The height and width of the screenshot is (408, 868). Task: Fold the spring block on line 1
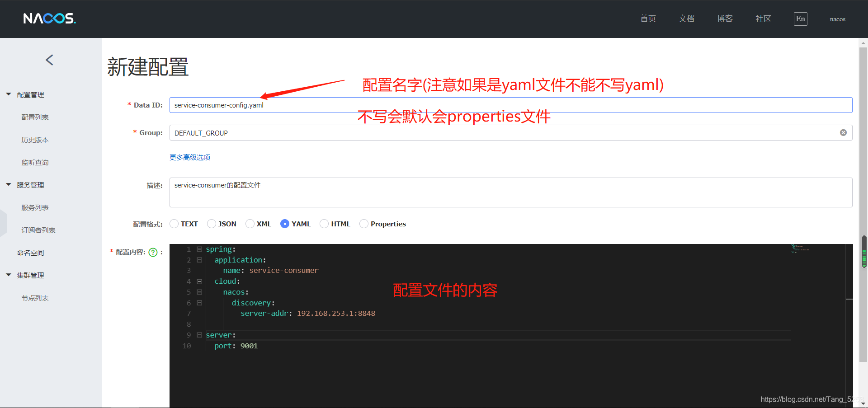(x=199, y=249)
